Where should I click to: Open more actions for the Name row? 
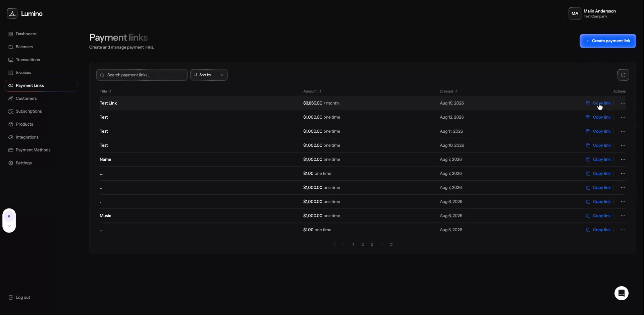(x=623, y=160)
